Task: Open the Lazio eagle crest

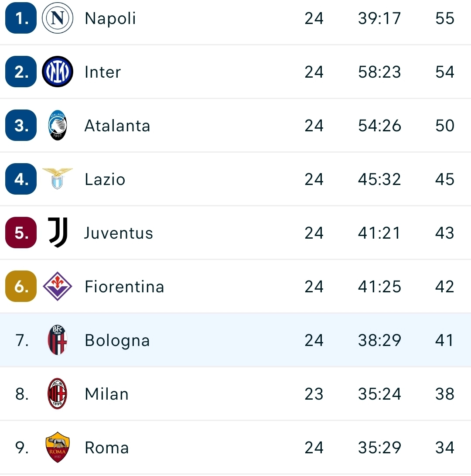Action: click(x=58, y=179)
